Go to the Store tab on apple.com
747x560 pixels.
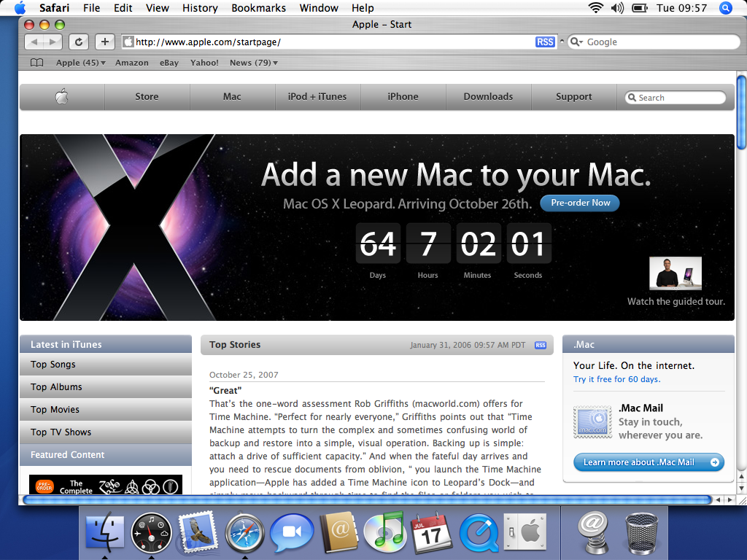pos(147,97)
